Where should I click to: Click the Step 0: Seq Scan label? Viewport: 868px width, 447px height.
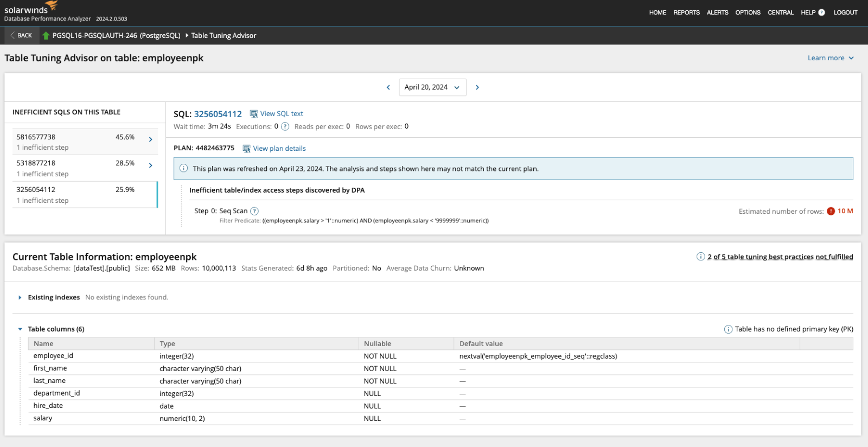[x=221, y=211]
